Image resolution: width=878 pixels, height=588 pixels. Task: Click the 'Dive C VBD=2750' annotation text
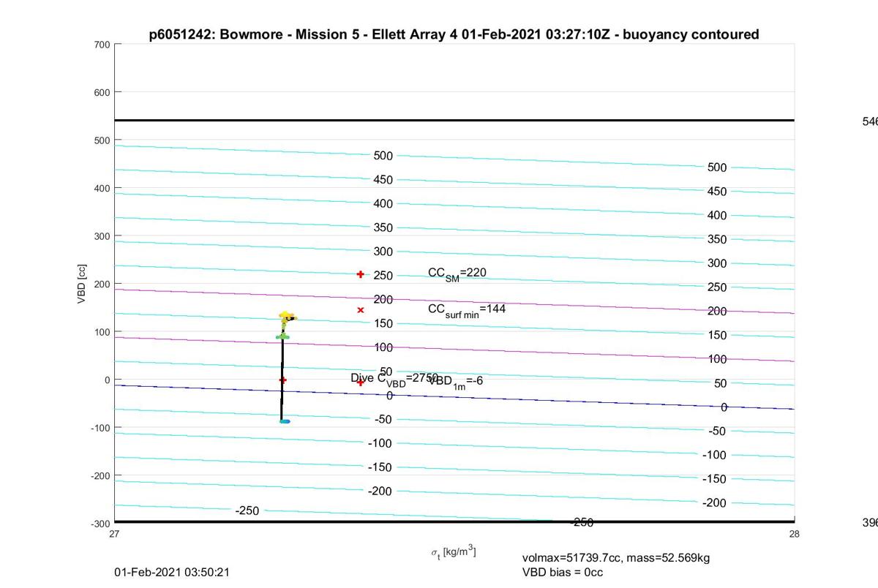tap(394, 379)
